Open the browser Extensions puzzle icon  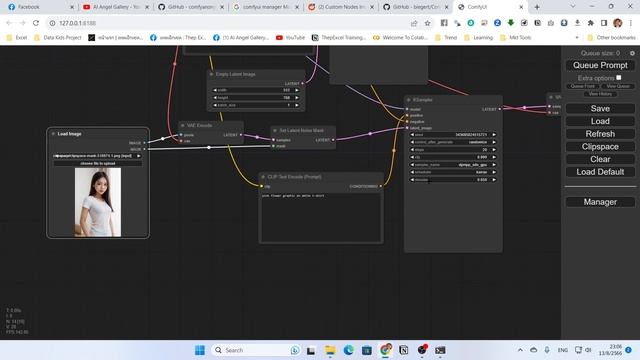pos(591,23)
